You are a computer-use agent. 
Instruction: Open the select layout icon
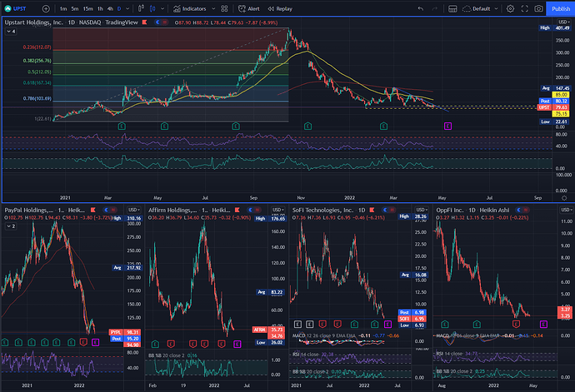(452, 8)
